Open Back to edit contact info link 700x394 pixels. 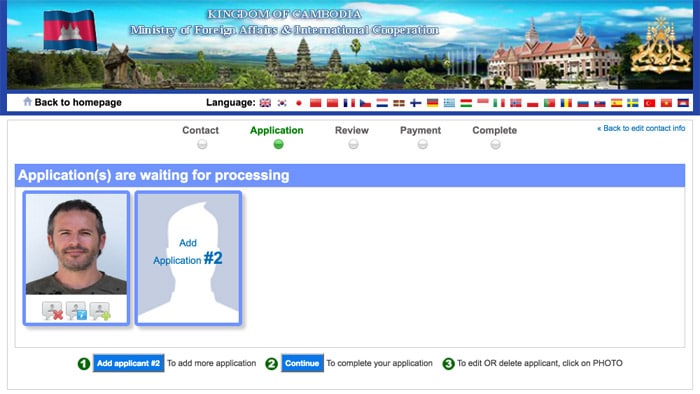[641, 128]
